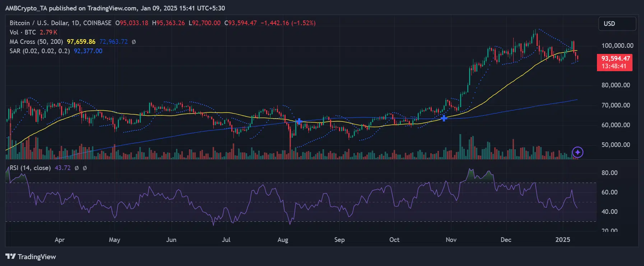
Task: Click the Jul label on time axis
Action: tap(226, 240)
